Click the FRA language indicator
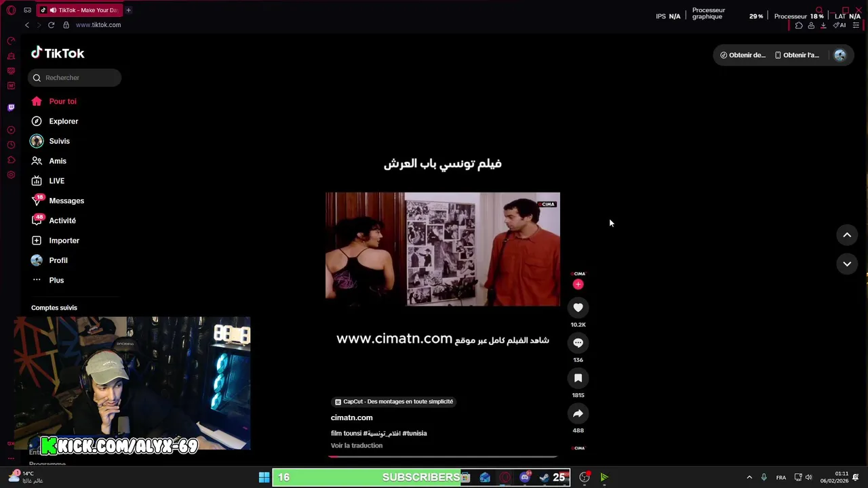 [781, 477]
